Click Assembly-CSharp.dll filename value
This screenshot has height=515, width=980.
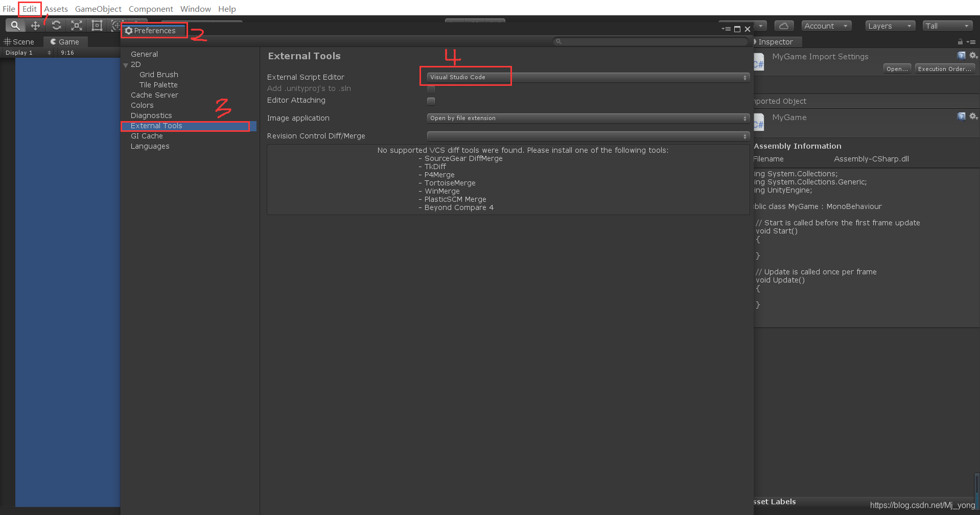pyautogui.click(x=871, y=159)
